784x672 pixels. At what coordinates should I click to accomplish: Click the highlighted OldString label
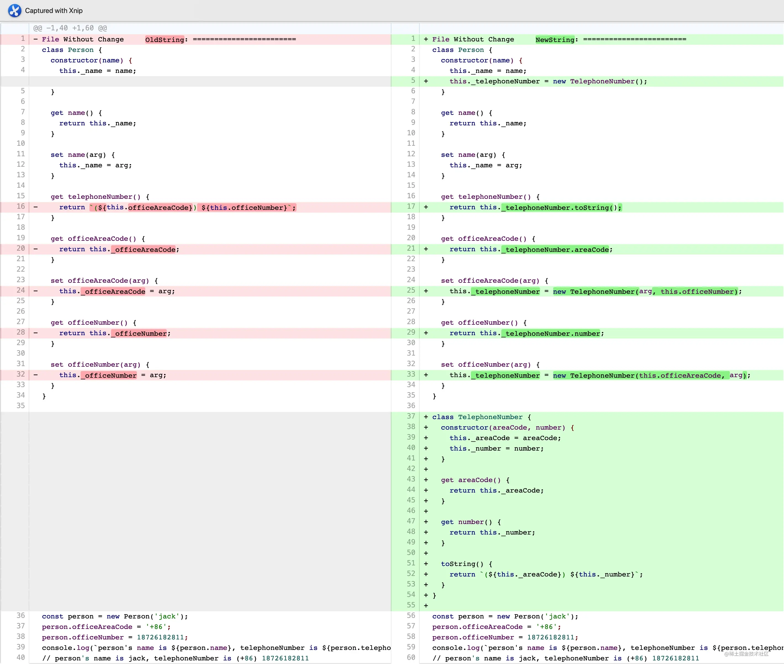pos(165,40)
